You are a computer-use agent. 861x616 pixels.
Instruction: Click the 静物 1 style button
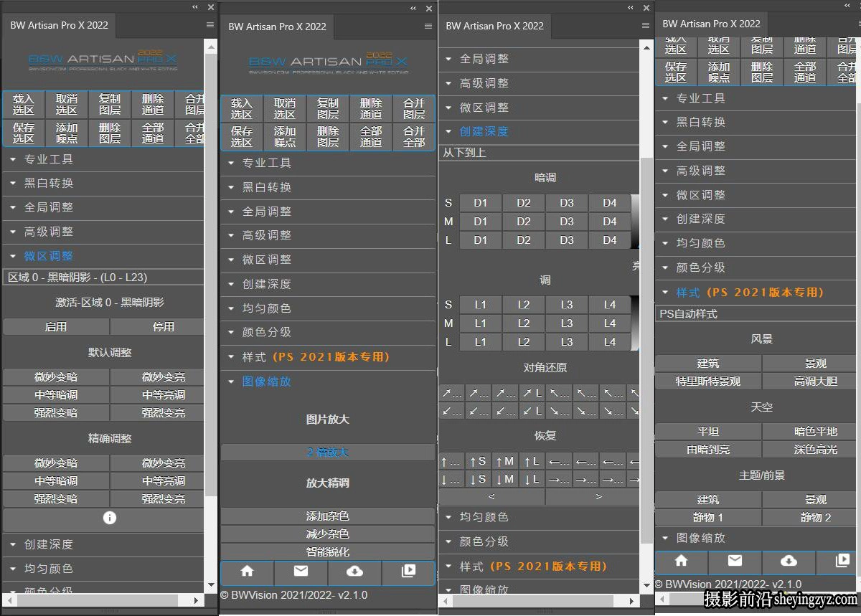(708, 517)
